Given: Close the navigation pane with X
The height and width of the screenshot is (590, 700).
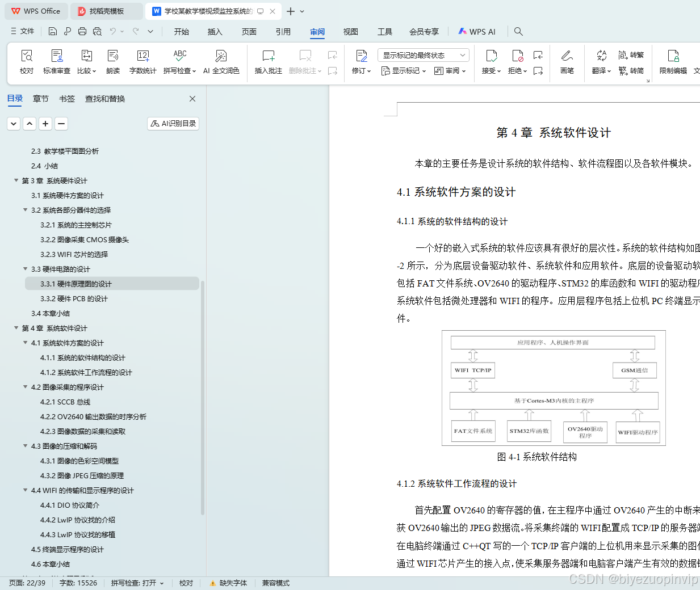Looking at the screenshot, I should click(x=192, y=99).
